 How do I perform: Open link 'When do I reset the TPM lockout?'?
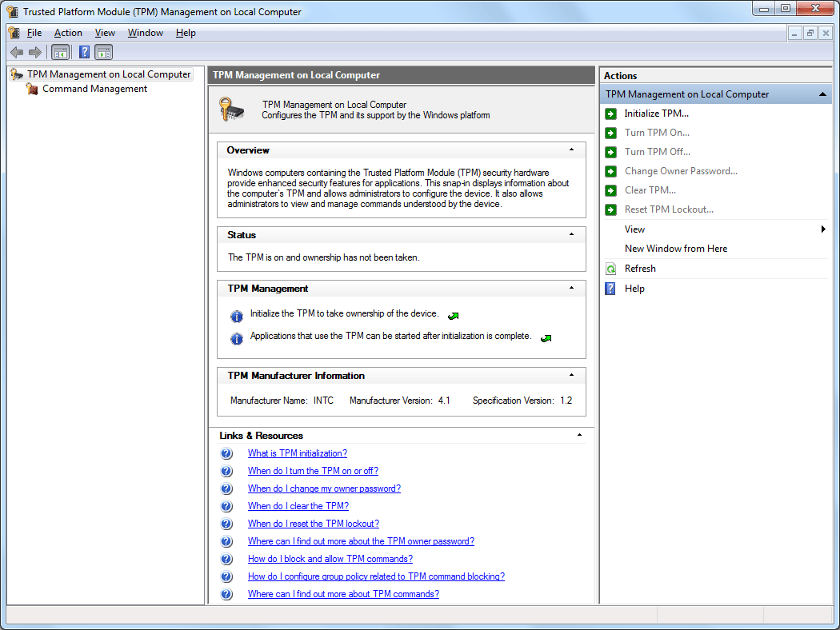tap(314, 524)
